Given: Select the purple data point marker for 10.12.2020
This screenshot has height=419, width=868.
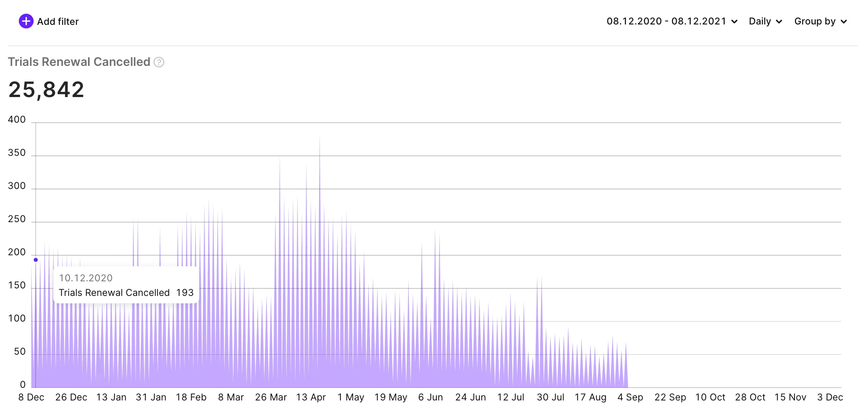Looking at the screenshot, I should (x=36, y=260).
